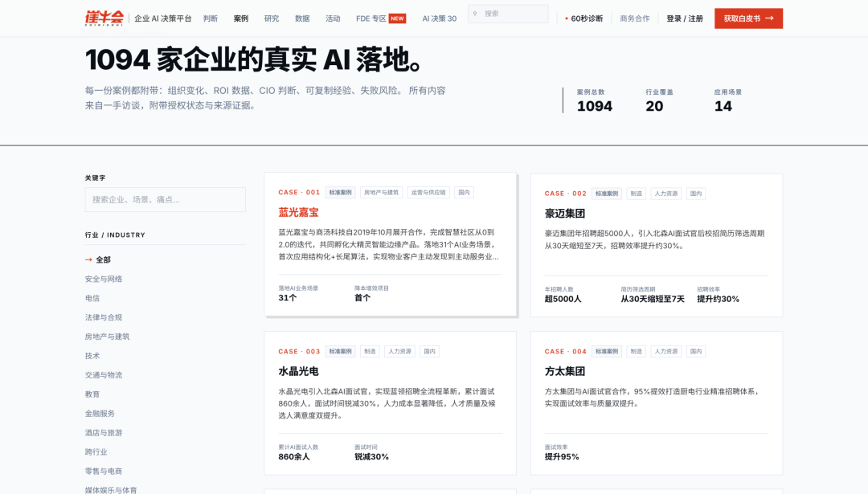868x494 pixels.
Task: Filter by 跨行业 industry
Action: (96, 452)
